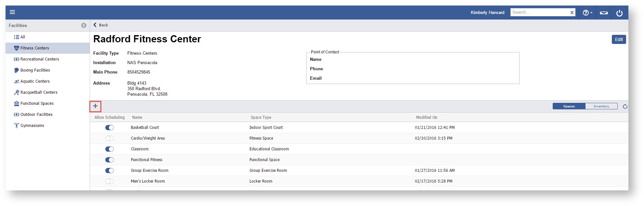
Task: Click the add space plus icon
Action: click(96, 106)
